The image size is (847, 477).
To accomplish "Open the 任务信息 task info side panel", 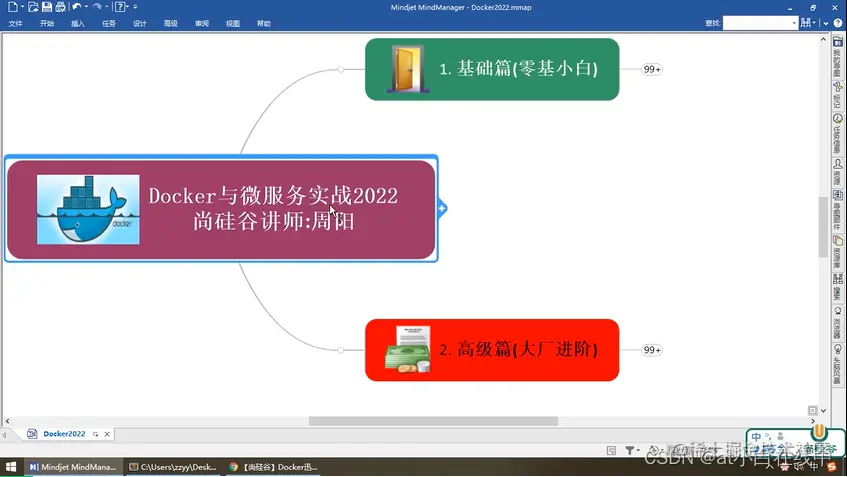I will [x=837, y=133].
